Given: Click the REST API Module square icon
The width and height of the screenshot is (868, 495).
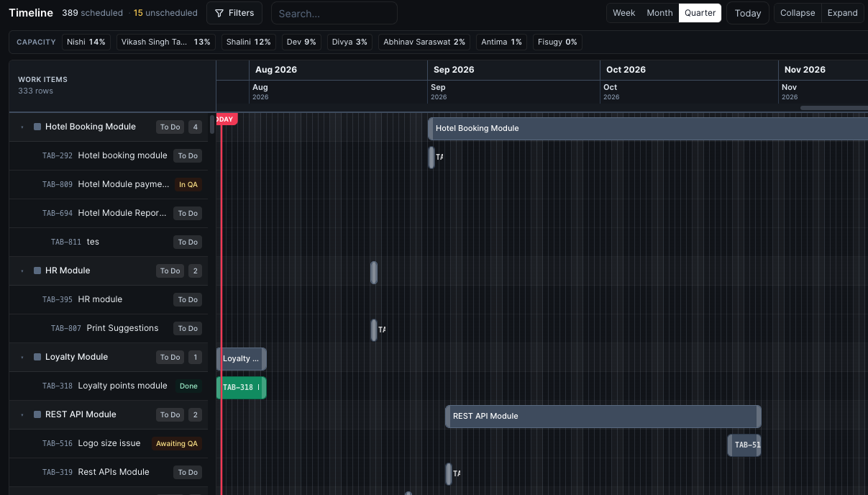Looking at the screenshot, I should [x=37, y=414].
